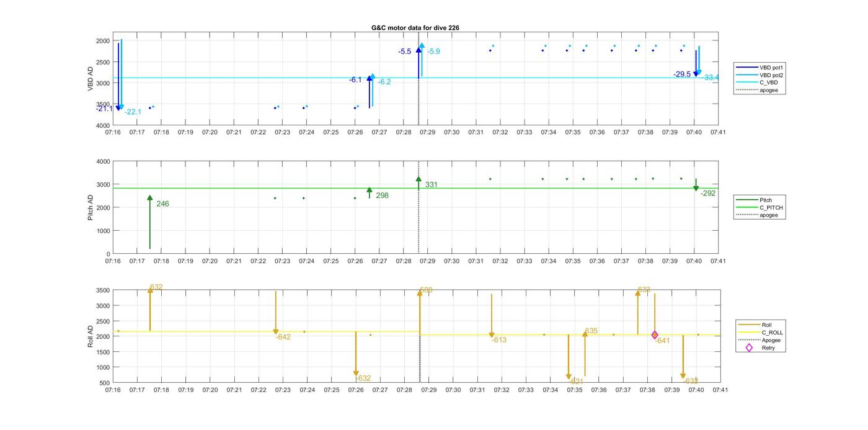Click the "-6.2" VBD value label

click(384, 82)
